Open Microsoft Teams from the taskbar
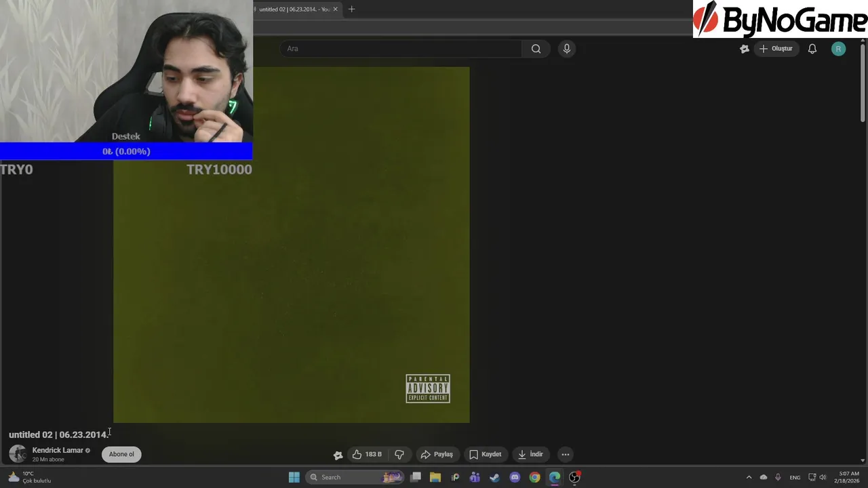This screenshot has width=868, height=488. (x=475, y=477)
